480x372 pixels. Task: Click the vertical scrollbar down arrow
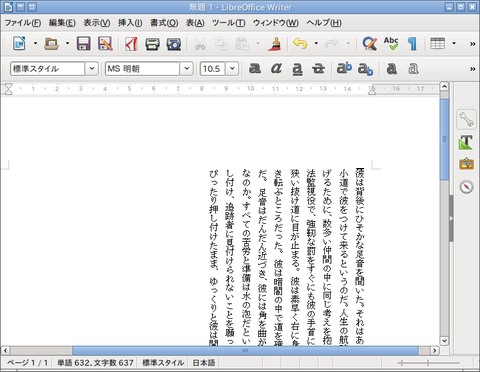click(x=444, y=340)
